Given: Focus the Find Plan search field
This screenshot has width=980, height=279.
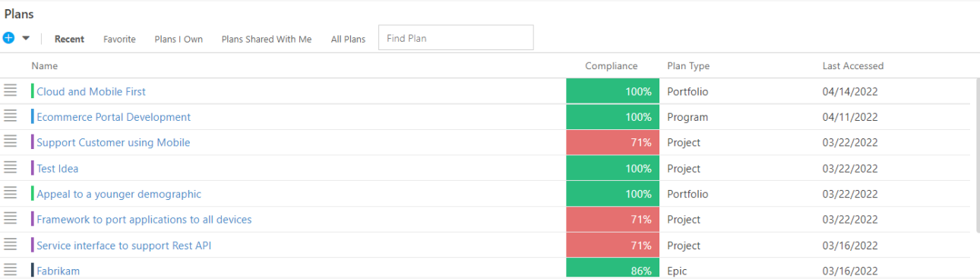Looking at the screenshot, I should pos(456,38).
